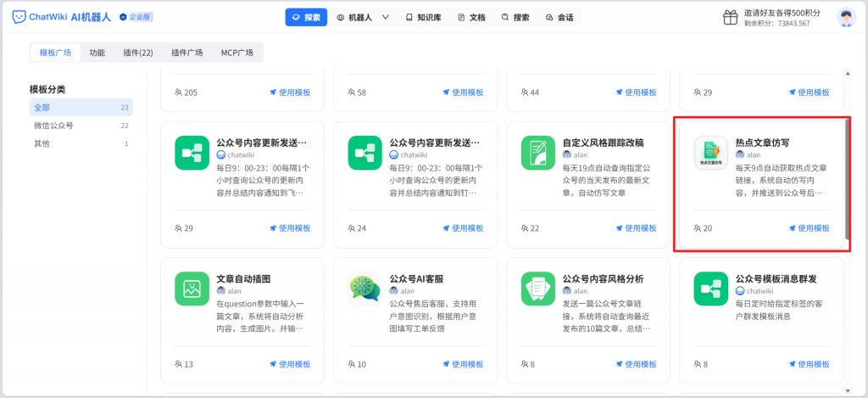
Task: Click the 热点文章仿写 template icon
Action: tap(711, 153)
